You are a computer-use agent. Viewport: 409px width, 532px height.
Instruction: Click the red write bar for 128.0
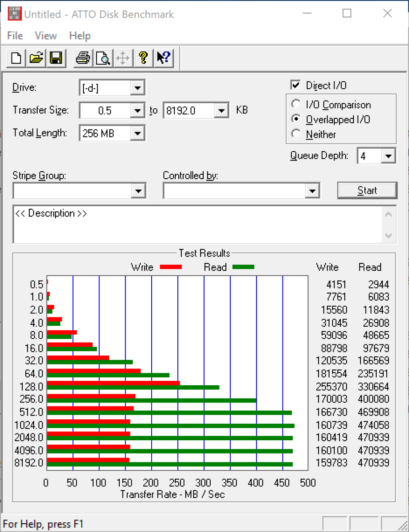tap(114, 383)
